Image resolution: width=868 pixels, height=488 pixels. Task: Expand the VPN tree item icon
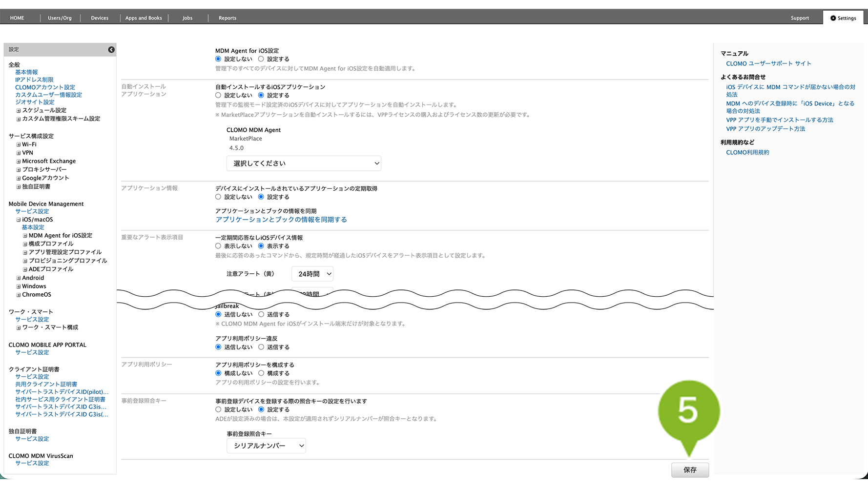tap(19, 153)
